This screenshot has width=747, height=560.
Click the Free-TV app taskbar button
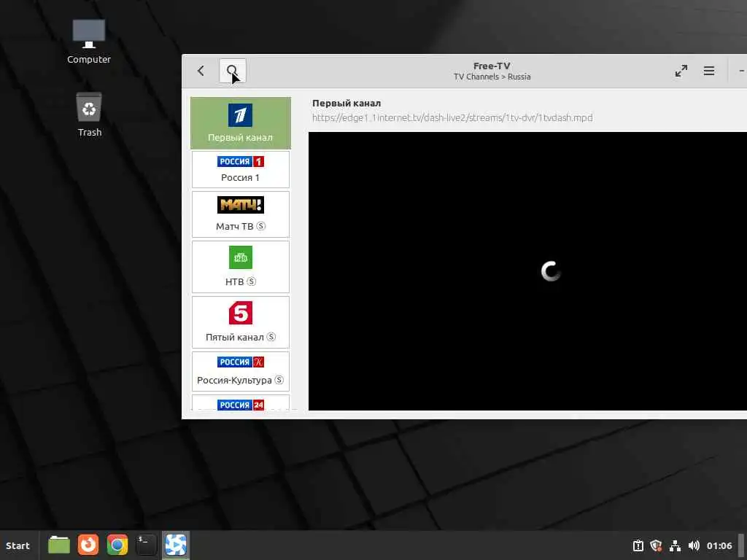coord(175,545)
